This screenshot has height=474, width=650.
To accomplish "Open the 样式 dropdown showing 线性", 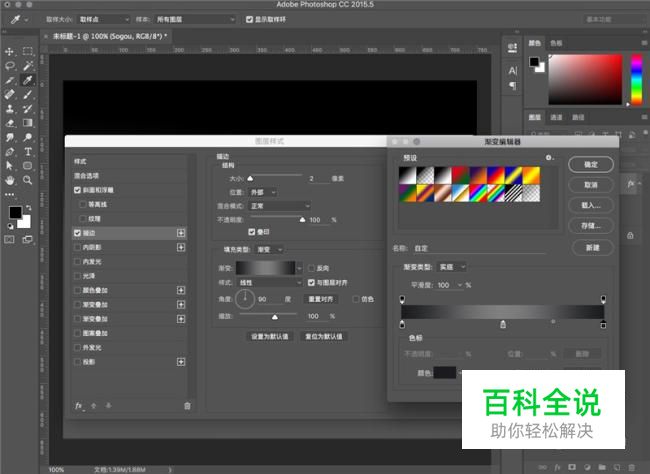I will click(x=269, y=282).
